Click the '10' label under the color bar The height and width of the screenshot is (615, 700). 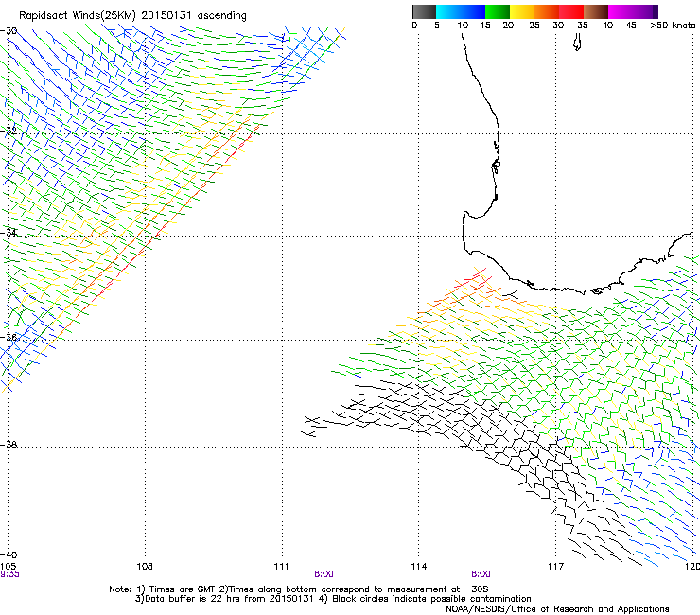[x=463, y=26]
